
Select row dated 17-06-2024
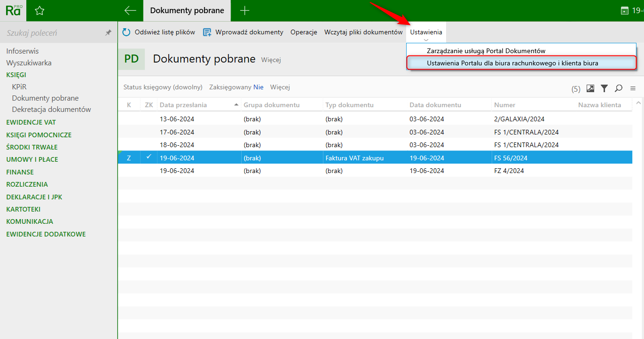[x=375, y=132]
